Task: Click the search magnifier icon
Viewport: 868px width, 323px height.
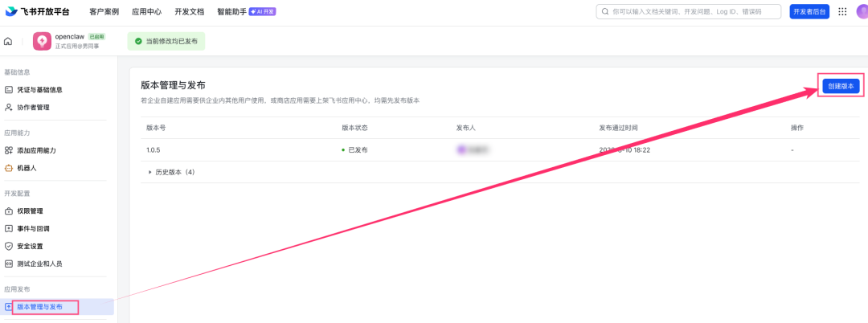Action: click(x=604, y=12)
